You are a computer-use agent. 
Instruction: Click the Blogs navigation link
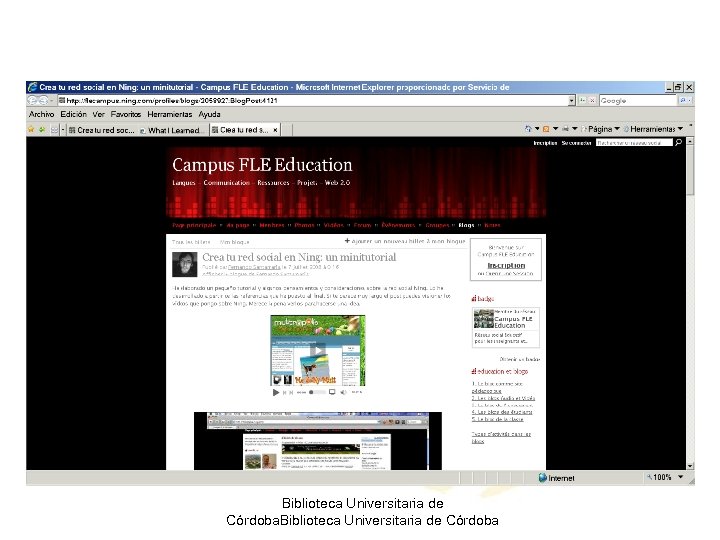[466, 225]
